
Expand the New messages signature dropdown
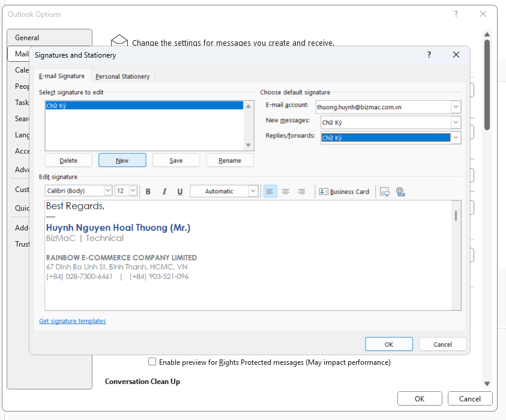pos(456,122)
